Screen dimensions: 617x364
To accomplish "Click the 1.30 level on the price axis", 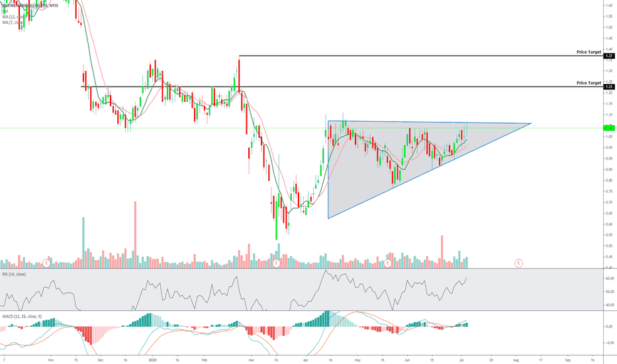I will pos(609,71).
